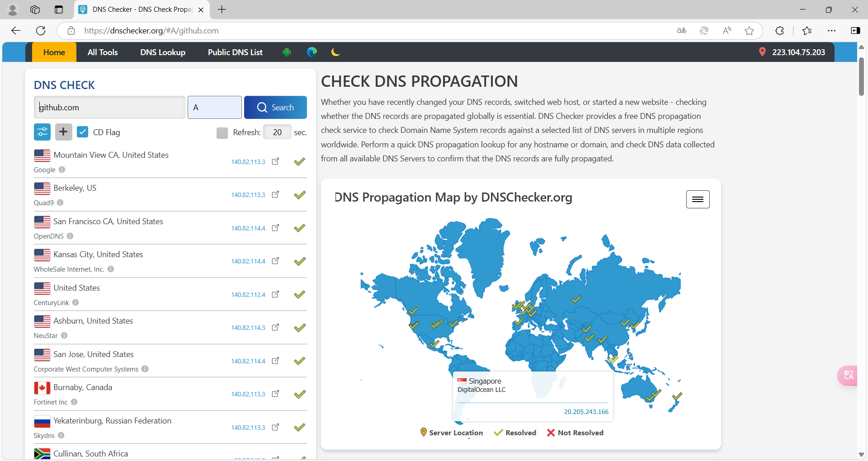The height and width of the screenshot is (461, 868).
Task: Open browser extensions puzzle icon
Action: click(779, 31)
